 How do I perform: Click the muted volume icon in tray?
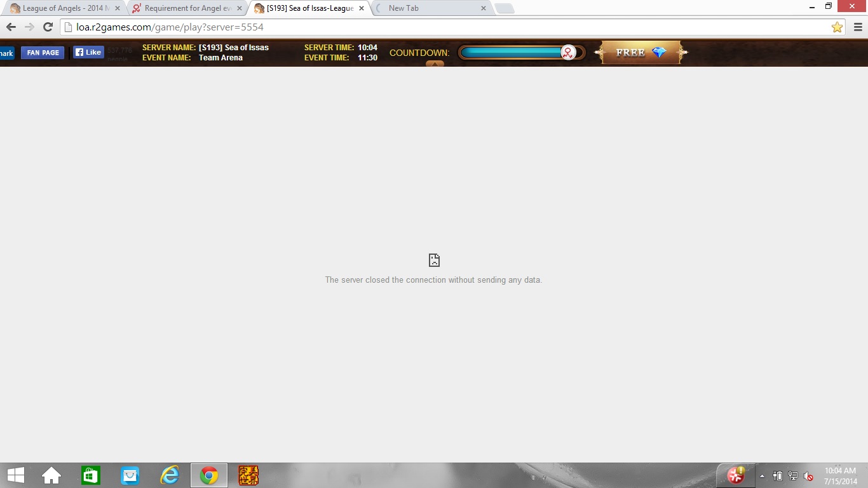pyautogui.click(x=808, y=476)
